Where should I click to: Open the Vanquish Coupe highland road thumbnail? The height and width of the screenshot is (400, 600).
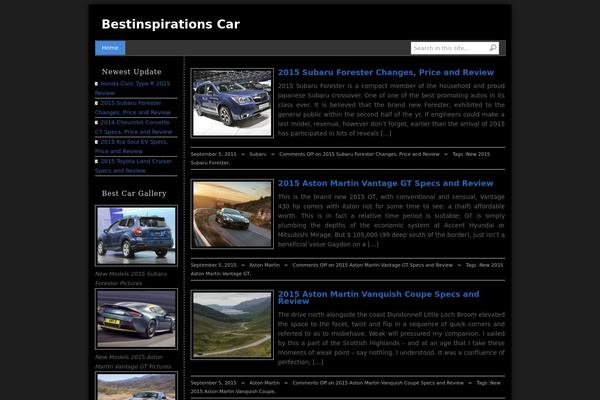[232, 325]
